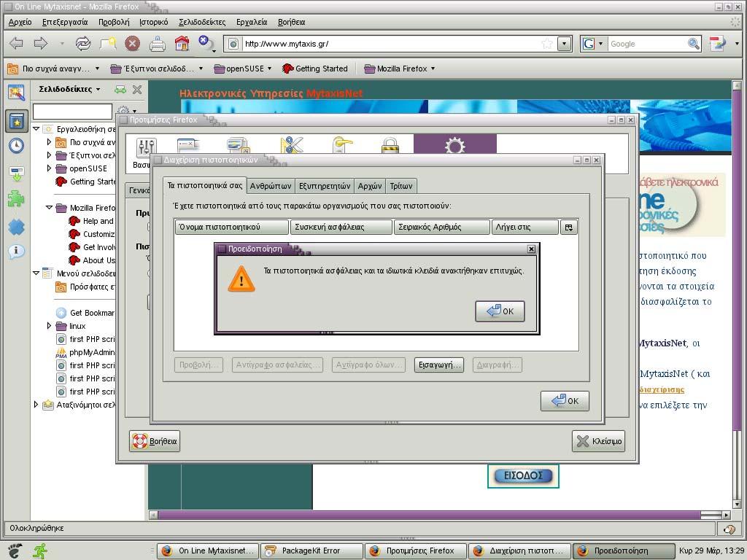Open the Εργαλεία menu
The image size is (747, 560).
[252, 22]
